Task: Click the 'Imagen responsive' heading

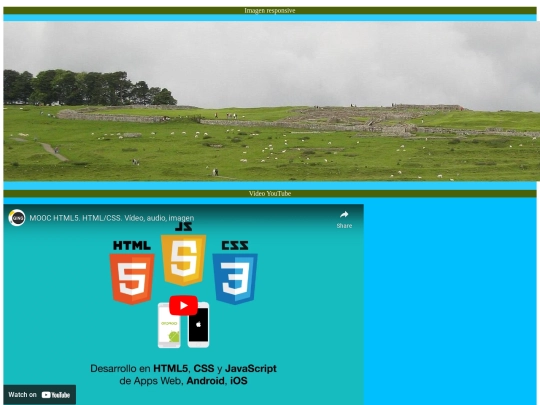Action: (270, 11)
